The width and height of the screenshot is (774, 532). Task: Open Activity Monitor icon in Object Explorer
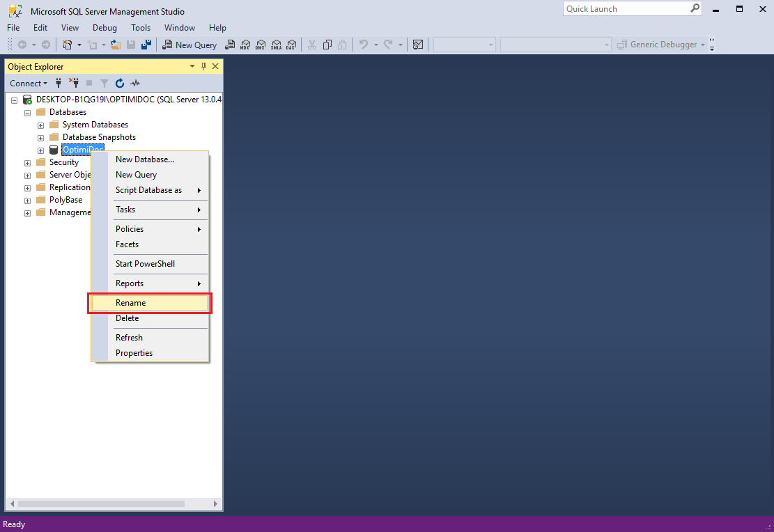(x=135, y=84)
